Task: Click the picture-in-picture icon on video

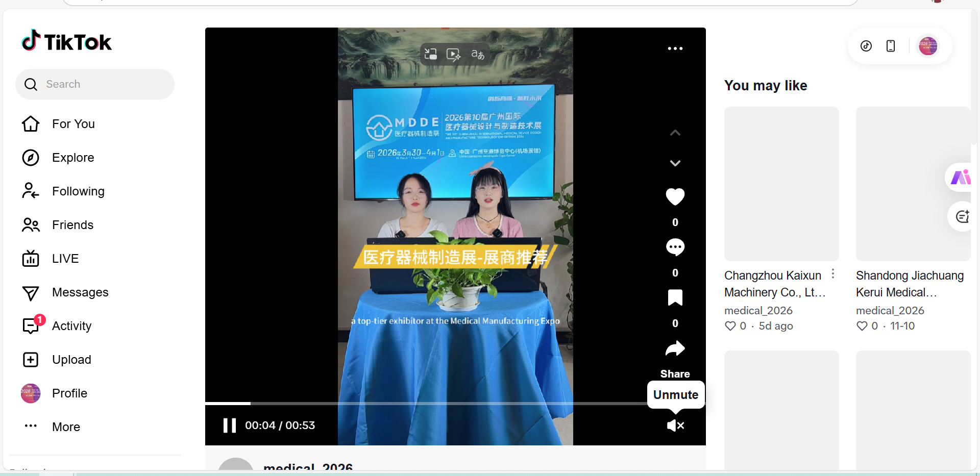Action: [431, 55]
